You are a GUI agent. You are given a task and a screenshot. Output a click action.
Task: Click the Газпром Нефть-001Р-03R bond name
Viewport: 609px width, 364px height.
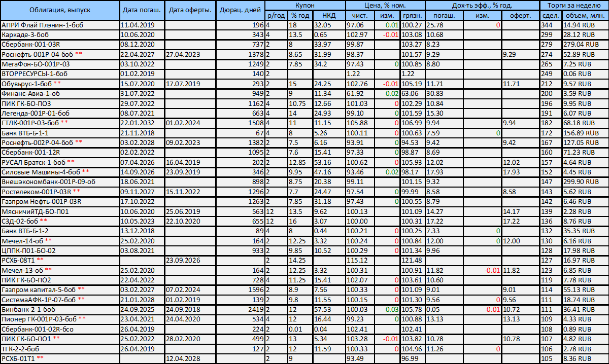[42, 201]
